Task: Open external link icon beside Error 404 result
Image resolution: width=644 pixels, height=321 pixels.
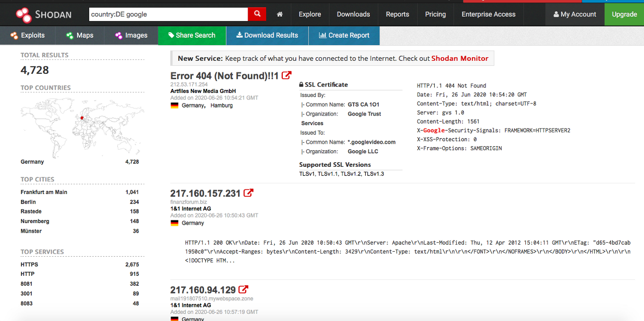Action: click(x=286, y=75)
